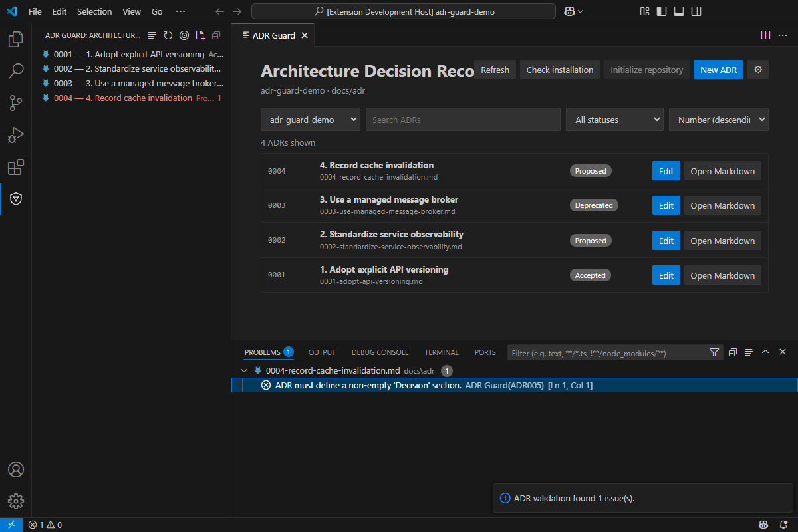The image size is (798, 532).
Task: Click the list icon in ADR Guard sidebar header
Action: point(152,35)
